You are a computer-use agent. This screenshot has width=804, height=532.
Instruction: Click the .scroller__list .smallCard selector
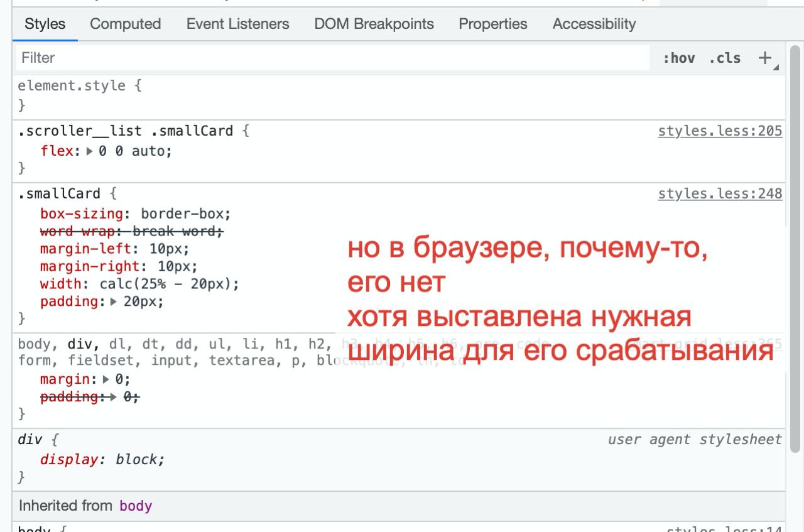pos(125,131)
